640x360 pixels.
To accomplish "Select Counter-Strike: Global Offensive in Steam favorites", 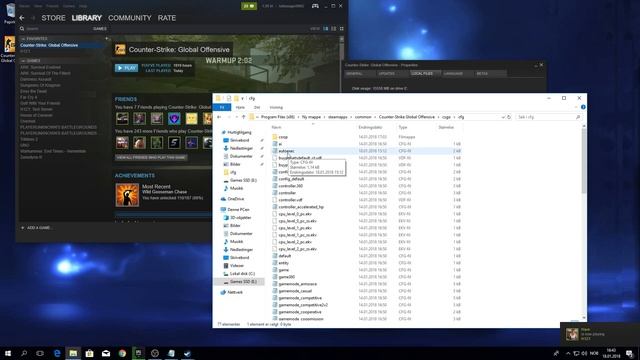I will [x=62, y=45].
